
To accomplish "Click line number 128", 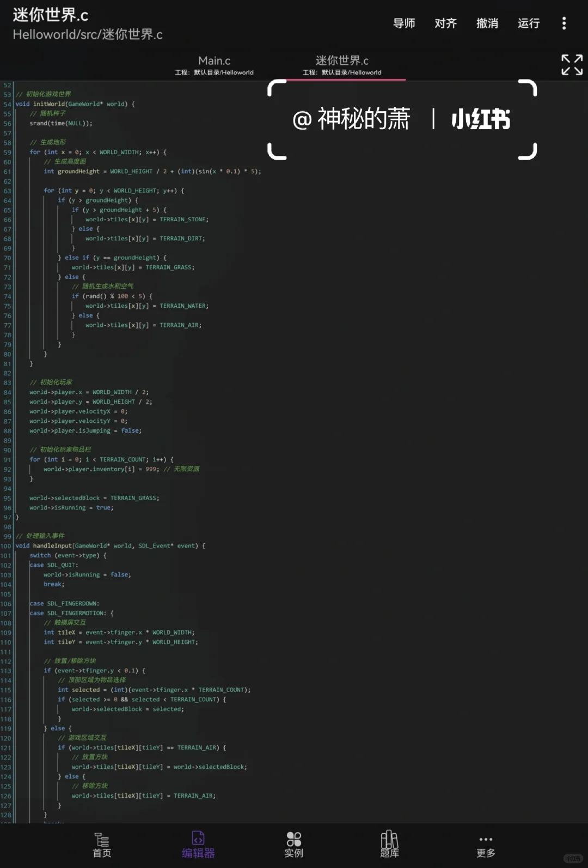I will (6, 815).
